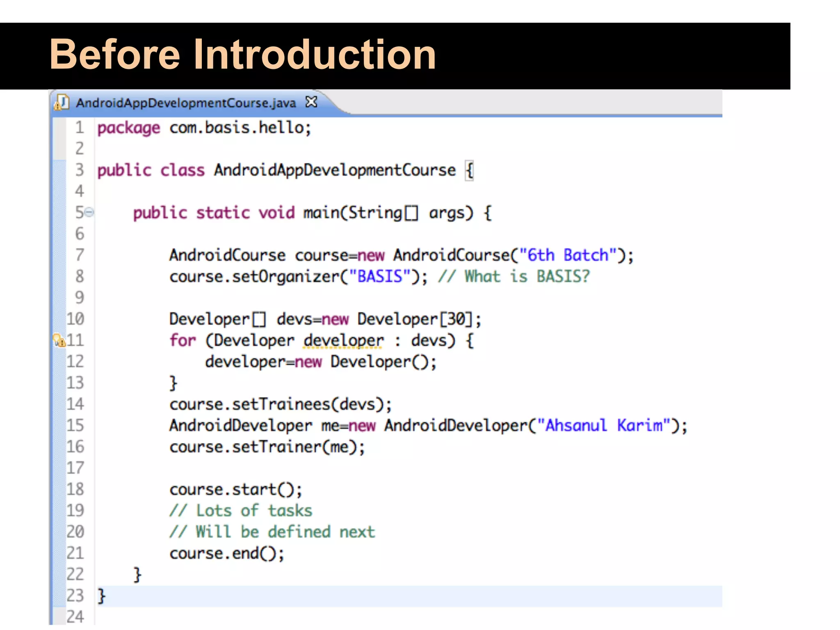Image resolution: width=840 pixels, height=630 pixels.
Task: Place cursor on the package keyword
Action: pyautogui.click(x=128, y=128)
